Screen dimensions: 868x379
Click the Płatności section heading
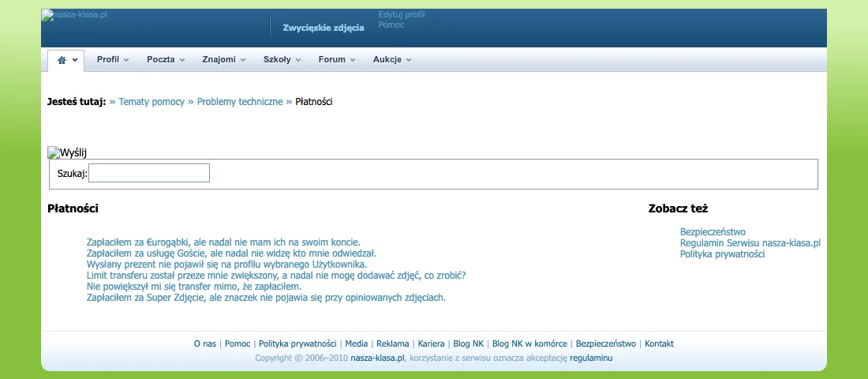[x=73, y=209]
